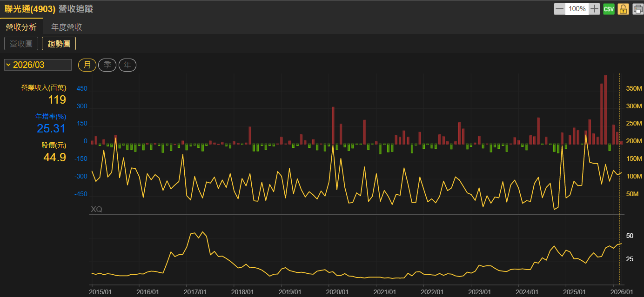This screenshot has width=644, height=297.
Task: Open the 營收分析 tab
Action: 21,27
